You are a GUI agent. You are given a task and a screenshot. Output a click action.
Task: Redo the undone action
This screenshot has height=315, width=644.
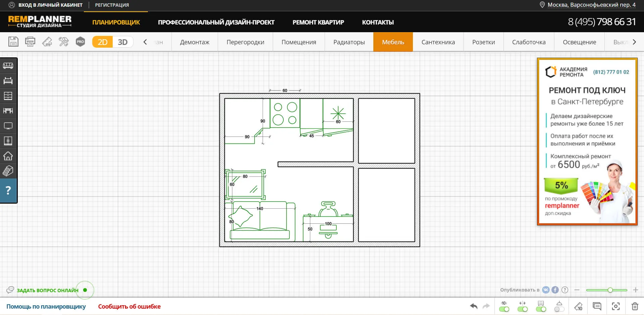(486, 306)
